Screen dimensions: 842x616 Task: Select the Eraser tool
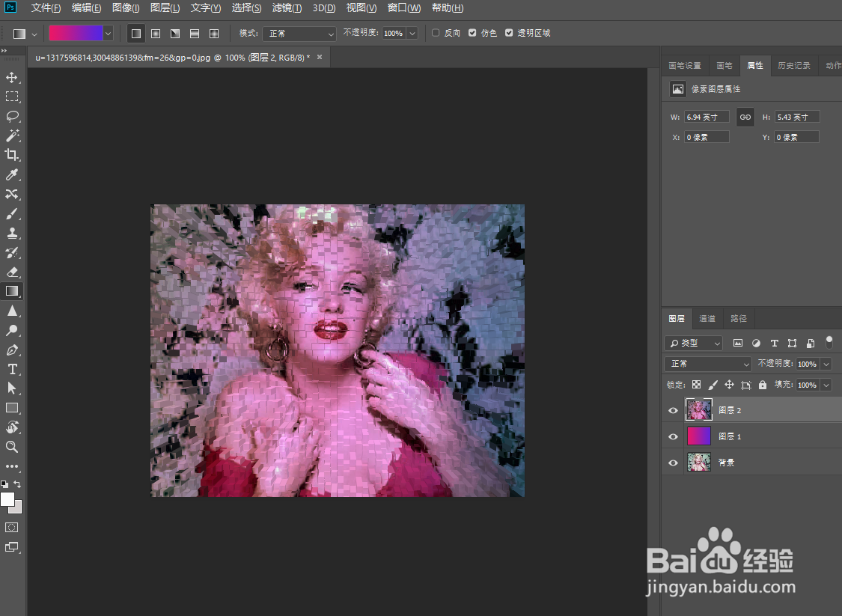12,272
